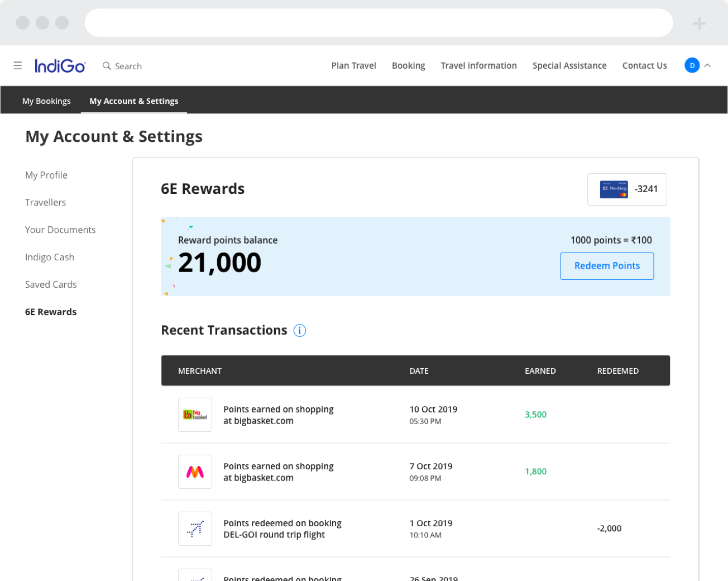Click the browser address bar
728x581 pixels.
click(x=379, y=23)
